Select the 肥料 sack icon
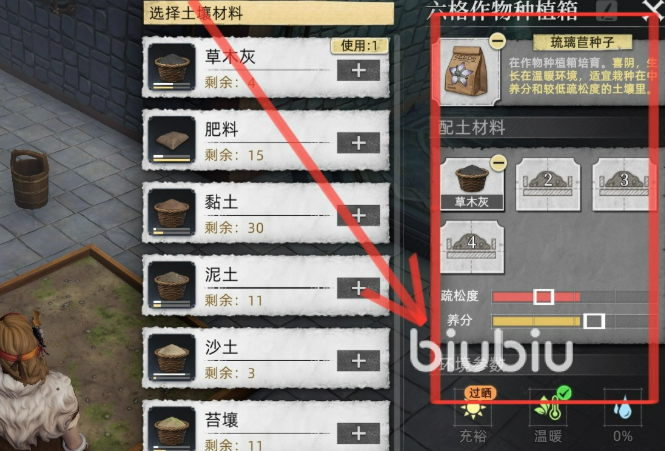This screenshot has width=665, height=451. pyautogui.click(x=172, y=140)
